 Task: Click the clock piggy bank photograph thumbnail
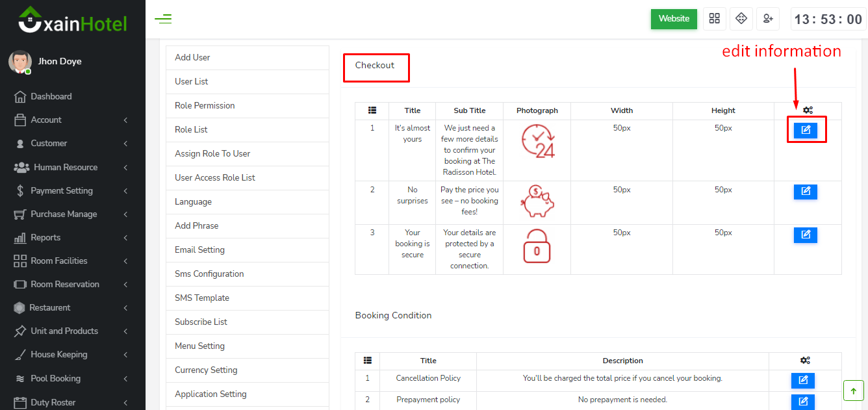point(537,203)
